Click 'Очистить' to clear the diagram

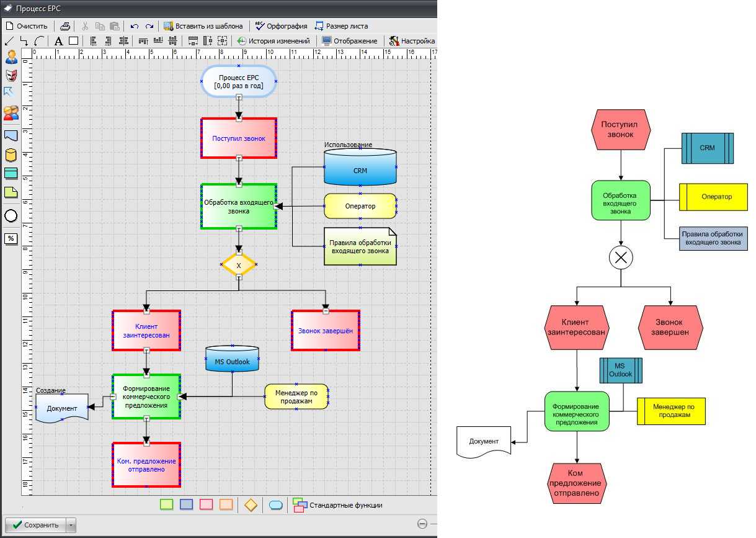coord(27,26)
